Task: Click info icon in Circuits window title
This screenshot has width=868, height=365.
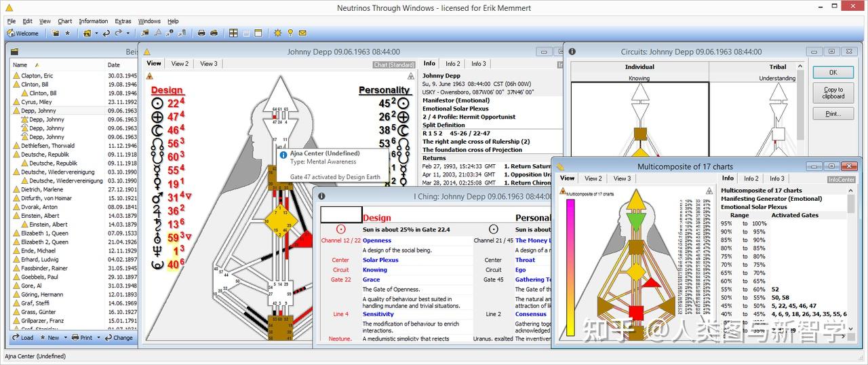Action: tap(572, 52)
